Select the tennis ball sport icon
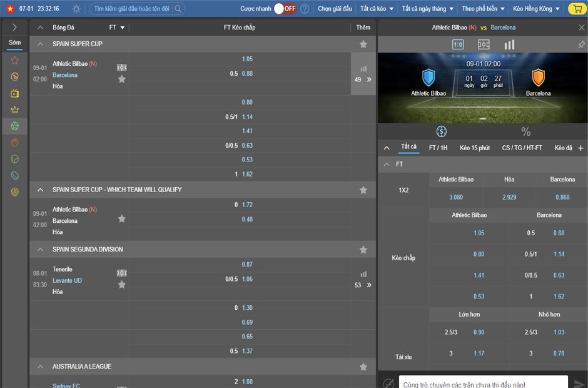This screenshot has height=388, width=588. (14, 159)
